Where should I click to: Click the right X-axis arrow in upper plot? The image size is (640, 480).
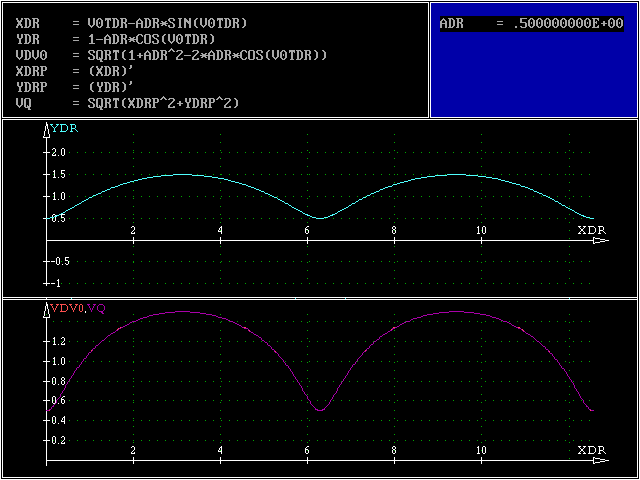601,240
